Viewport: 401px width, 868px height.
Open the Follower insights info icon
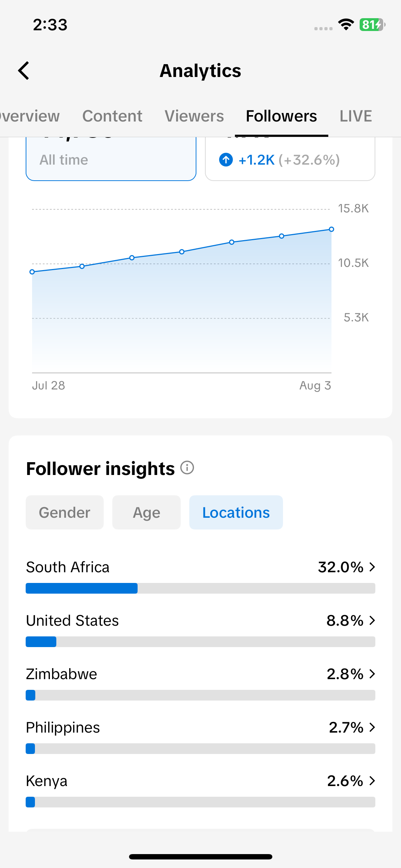click(187, 467)
